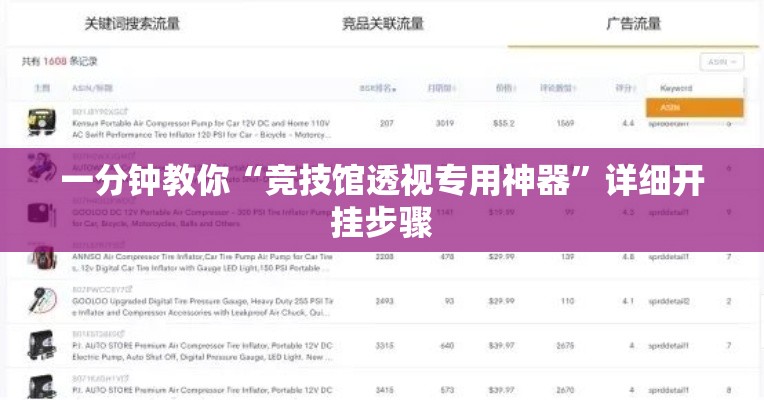Click rating value 4.4
764x400 pixels.
pos(628,123)
